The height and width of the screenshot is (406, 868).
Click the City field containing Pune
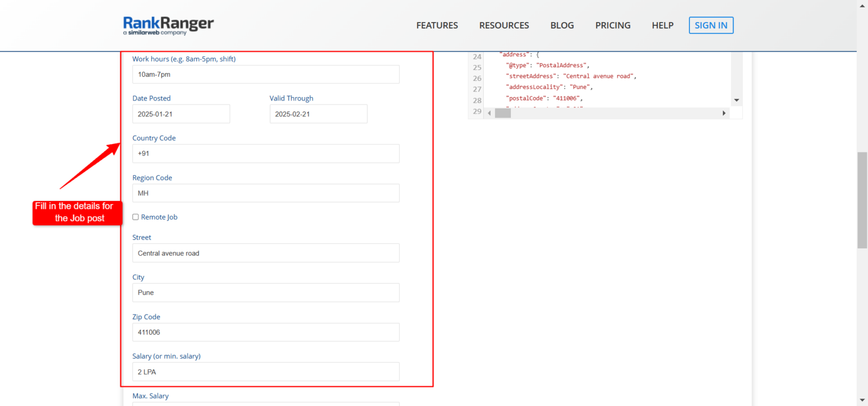coord(266,293)
